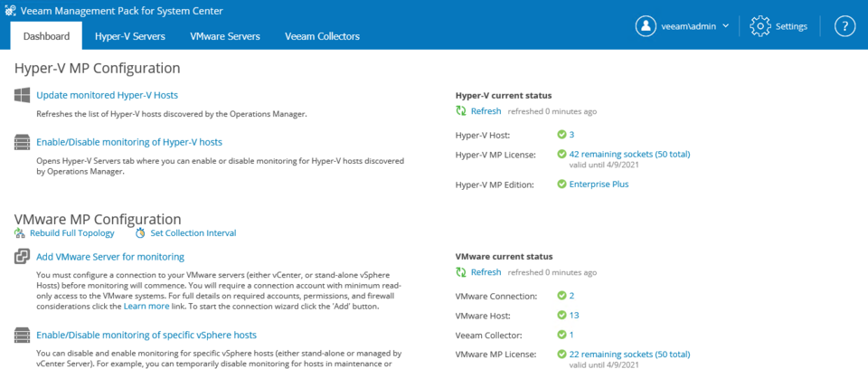Click the Hyper-V MP Configuration heading
The image size is (868, 369).
(x=98, y=68)
